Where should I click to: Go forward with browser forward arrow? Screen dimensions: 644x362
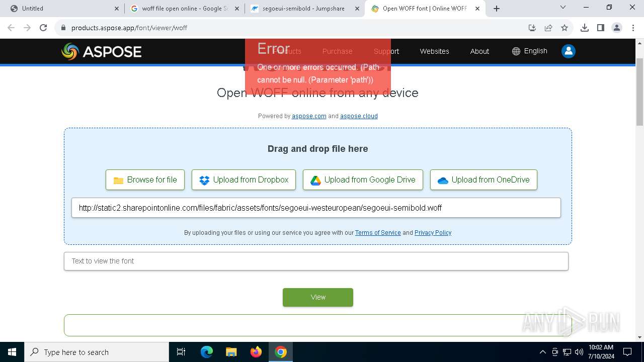[x=27, y=28]
